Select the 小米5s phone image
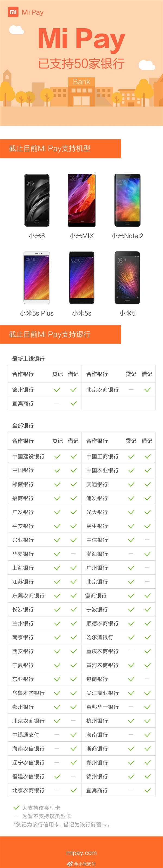 (82, 278)
